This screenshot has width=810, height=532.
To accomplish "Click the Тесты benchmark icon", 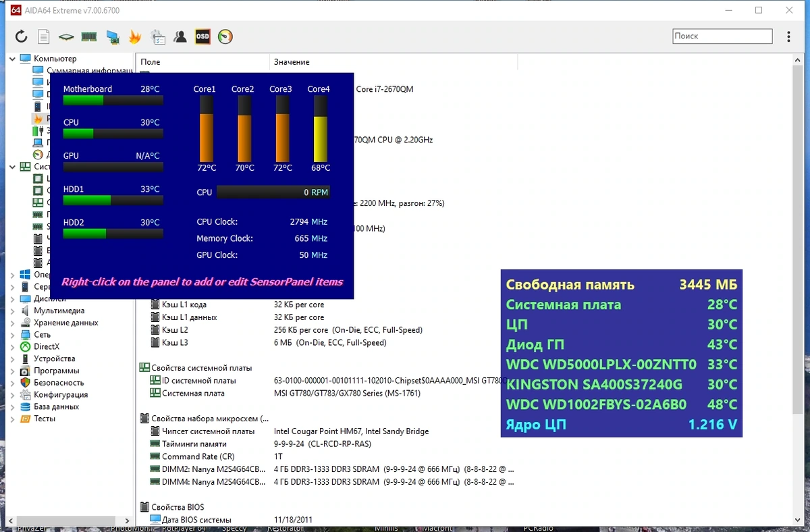I will pos(25,419).
